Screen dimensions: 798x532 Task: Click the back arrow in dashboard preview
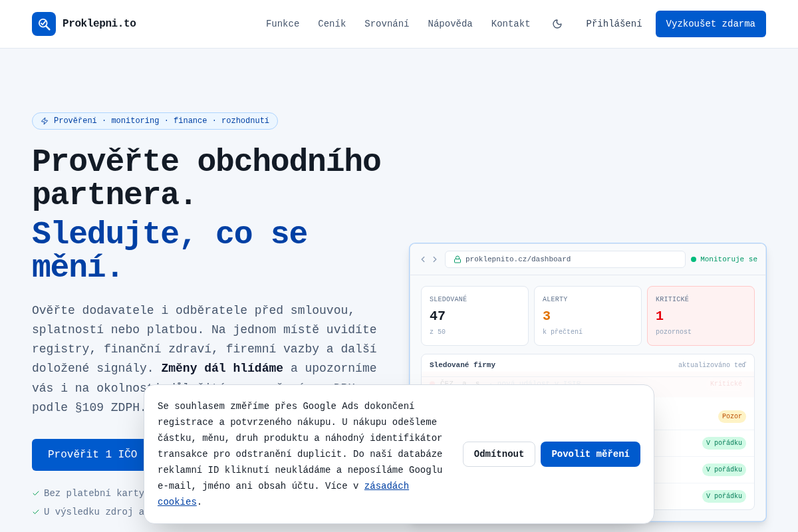tap(423, 259)
